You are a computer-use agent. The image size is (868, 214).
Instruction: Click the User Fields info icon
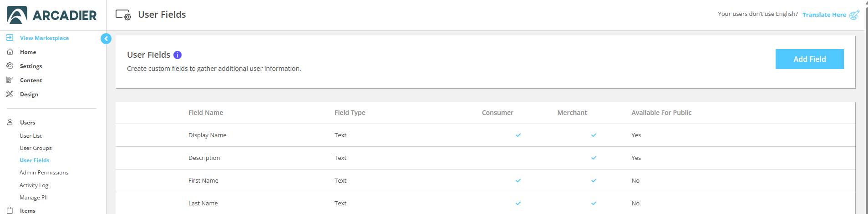pyautogui.click(x=178, y=55)
